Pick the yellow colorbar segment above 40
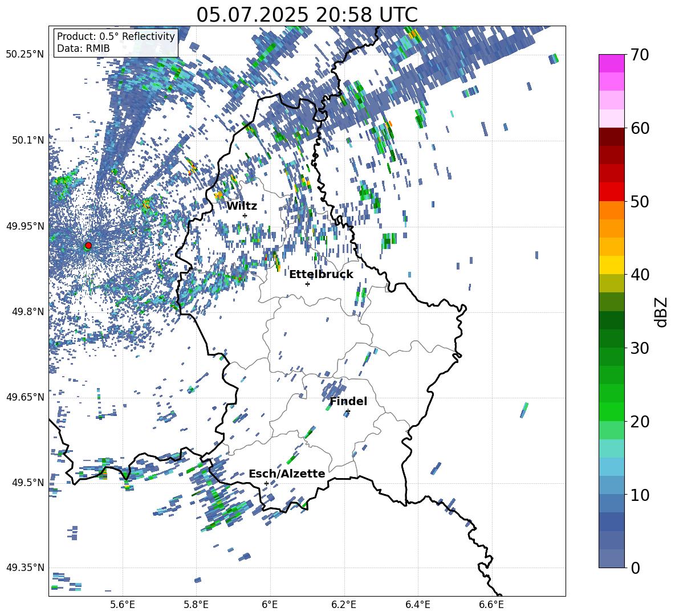 [611, 265]
